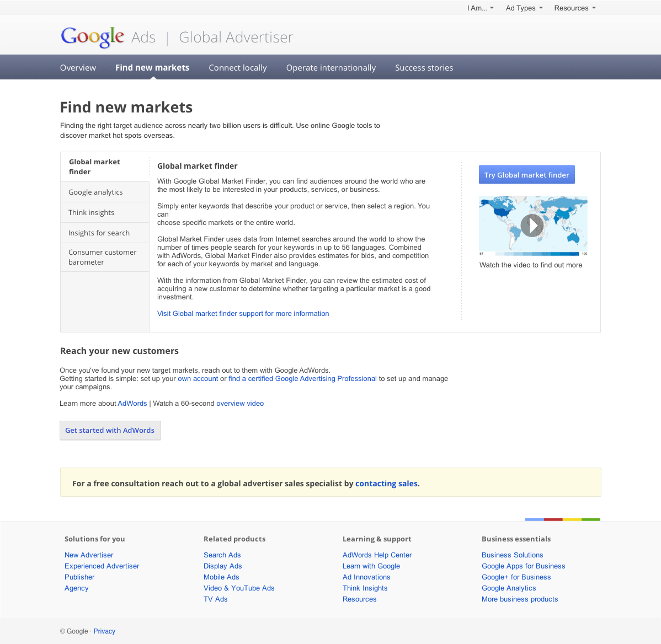Screen dimensions: 661x644
Task: Click the Privacy link in footer
Action: (104, 631)
